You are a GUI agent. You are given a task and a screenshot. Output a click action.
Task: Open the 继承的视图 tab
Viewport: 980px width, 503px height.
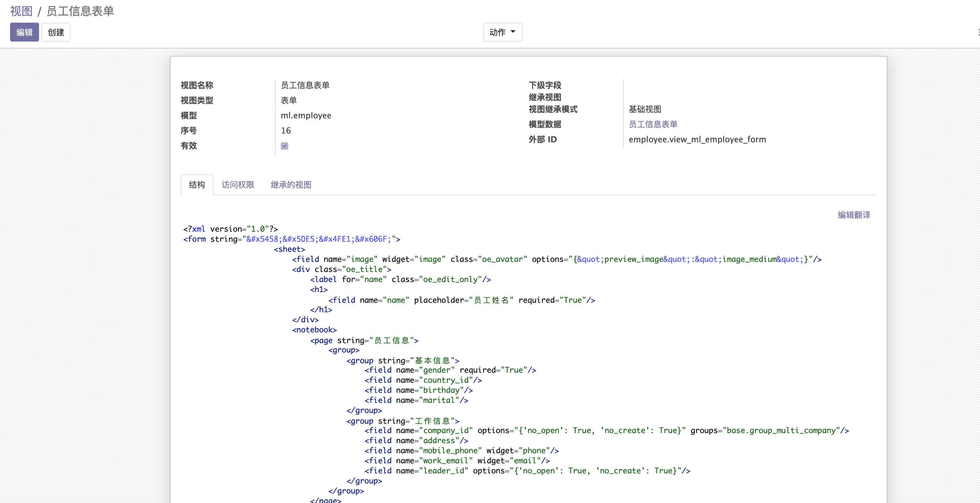pos(291,184)
